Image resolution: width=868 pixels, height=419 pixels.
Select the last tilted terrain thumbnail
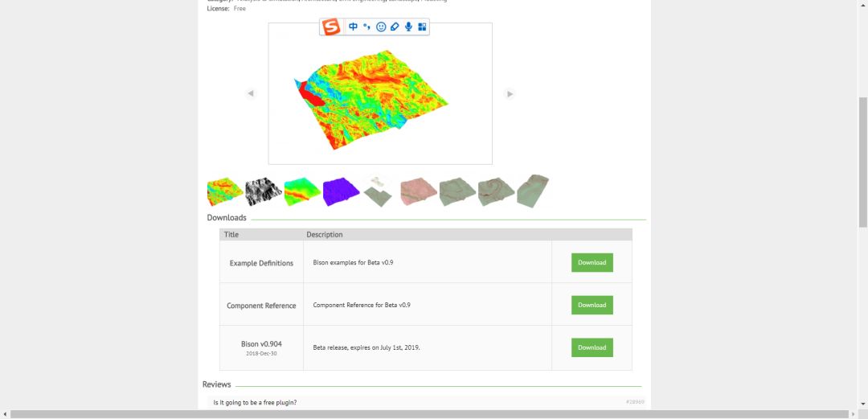pos(533,191)
